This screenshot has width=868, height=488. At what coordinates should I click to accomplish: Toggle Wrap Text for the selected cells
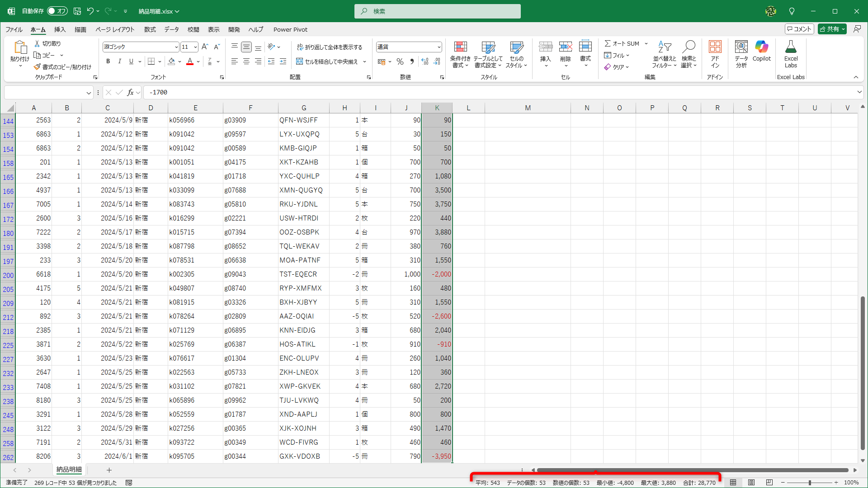329,47
